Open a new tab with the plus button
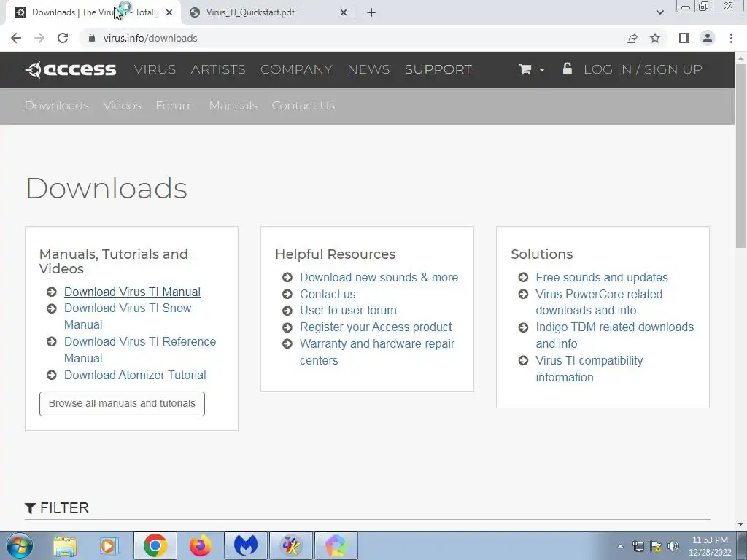The width and height of the screenshot is (747, 560). tap(371, 12)
